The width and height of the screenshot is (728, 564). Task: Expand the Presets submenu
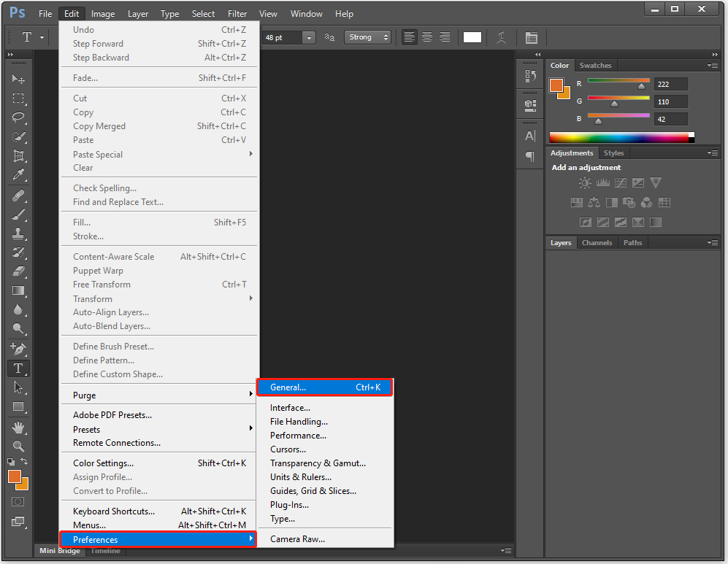point(159,429)
